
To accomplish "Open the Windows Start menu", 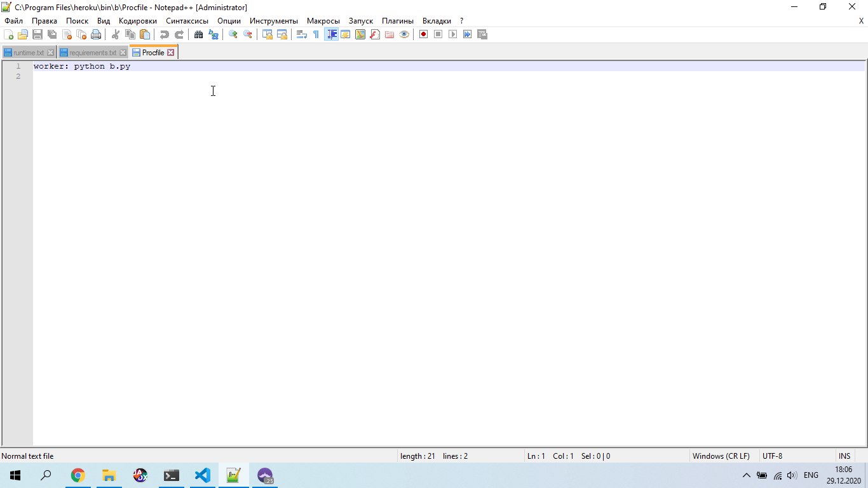I will pos(15,475).
